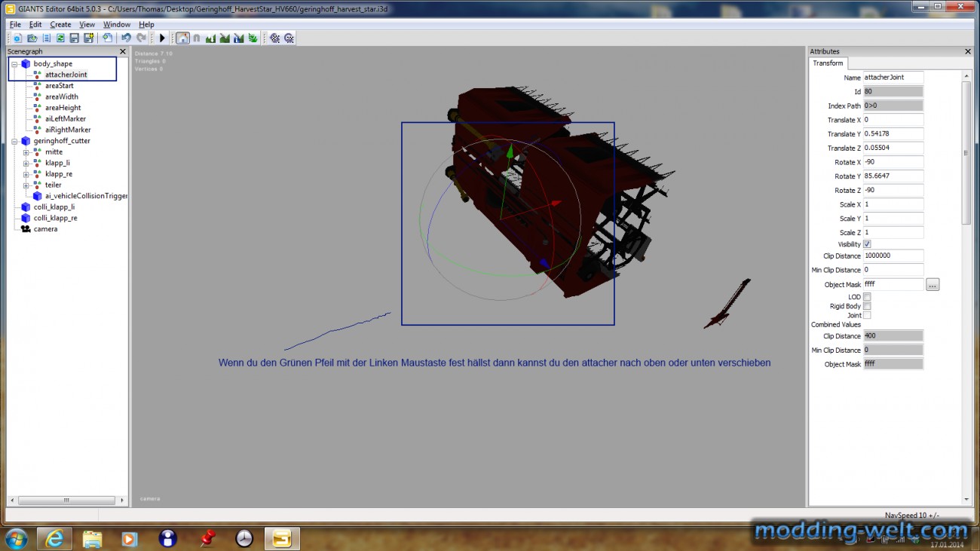Viewport: 980px width, 551px height.
Task: Open the Window menu
Action: click(x=117, y=25)
